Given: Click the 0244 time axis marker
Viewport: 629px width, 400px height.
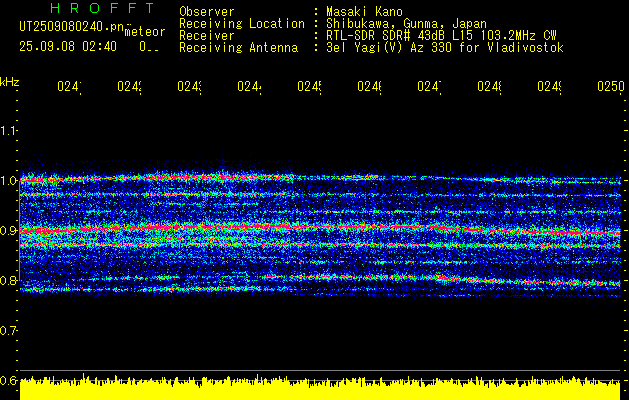Looking at the screenshot, I should point(249,87).
